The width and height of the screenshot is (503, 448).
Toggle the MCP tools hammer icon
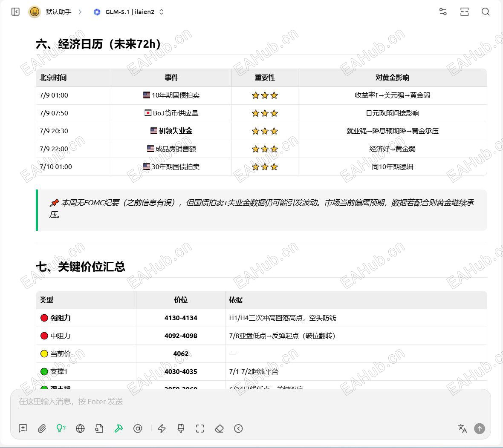(119, 428)
